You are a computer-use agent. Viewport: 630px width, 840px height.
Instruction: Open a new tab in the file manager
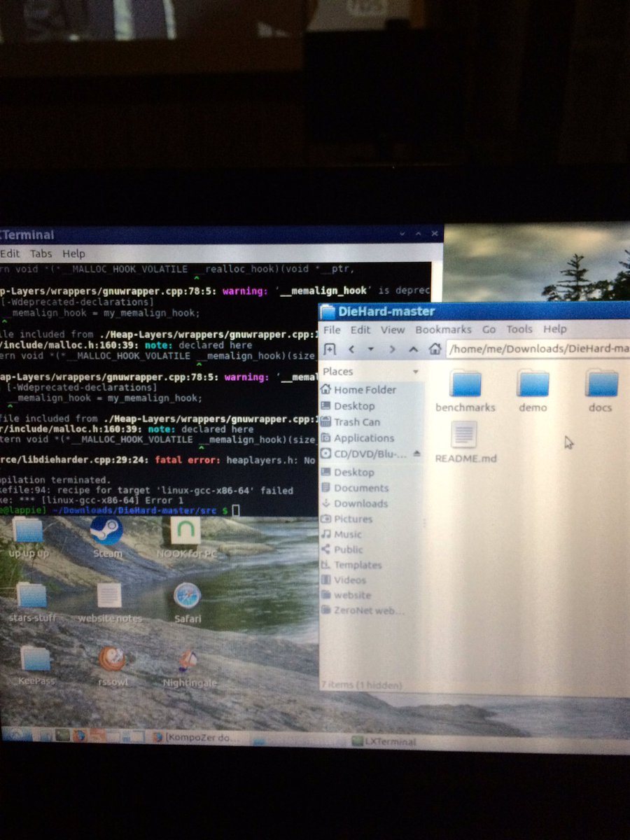pos(330,349)
